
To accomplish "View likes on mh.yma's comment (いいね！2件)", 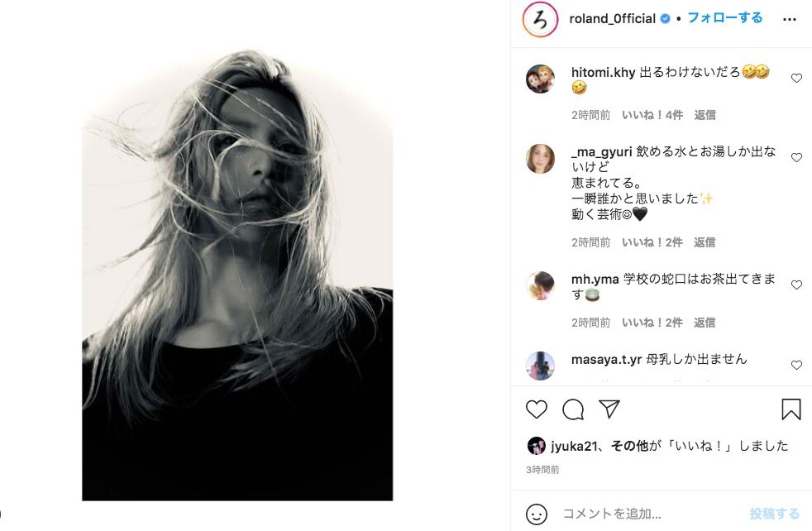I will pos(652,323).
